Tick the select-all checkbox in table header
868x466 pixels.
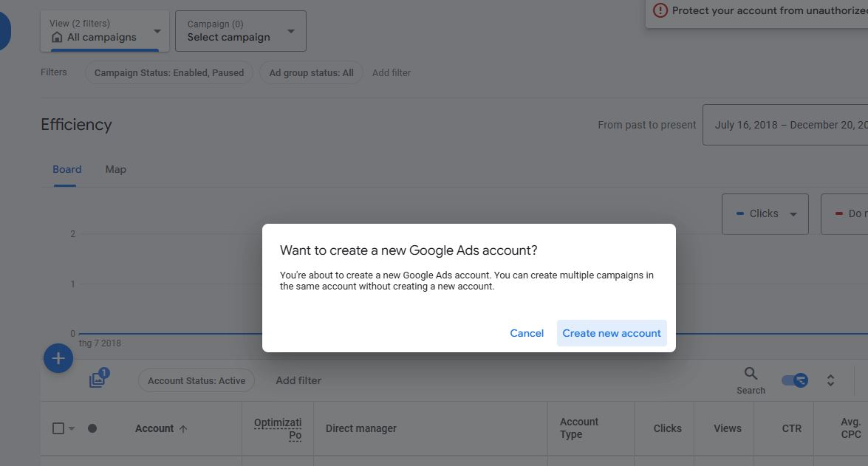tap(58, 428)
